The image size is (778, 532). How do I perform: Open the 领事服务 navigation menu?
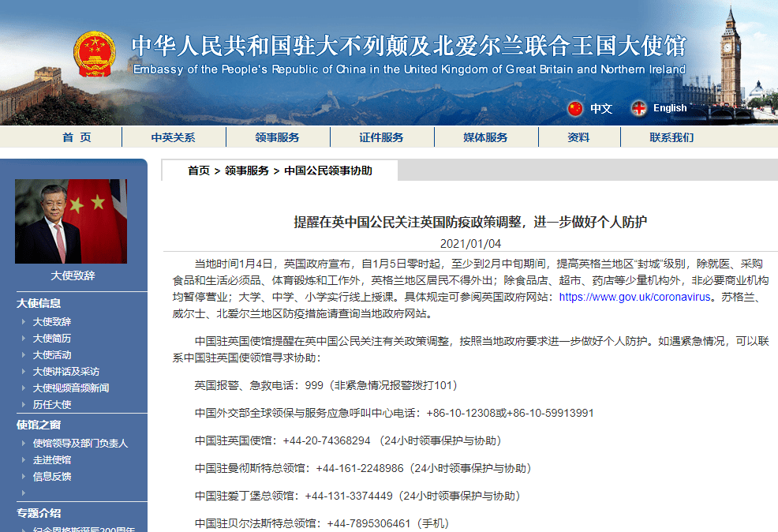click(278, 137)
